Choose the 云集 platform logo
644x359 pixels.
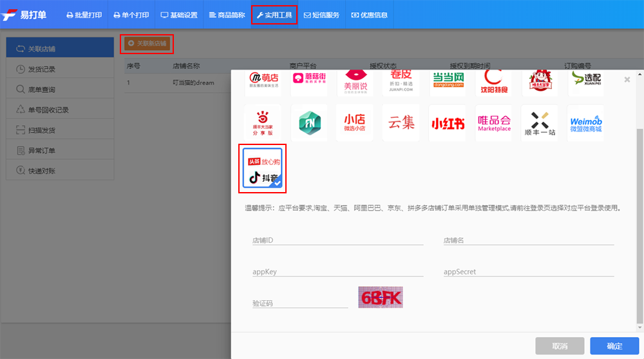(x=401, y=123)
